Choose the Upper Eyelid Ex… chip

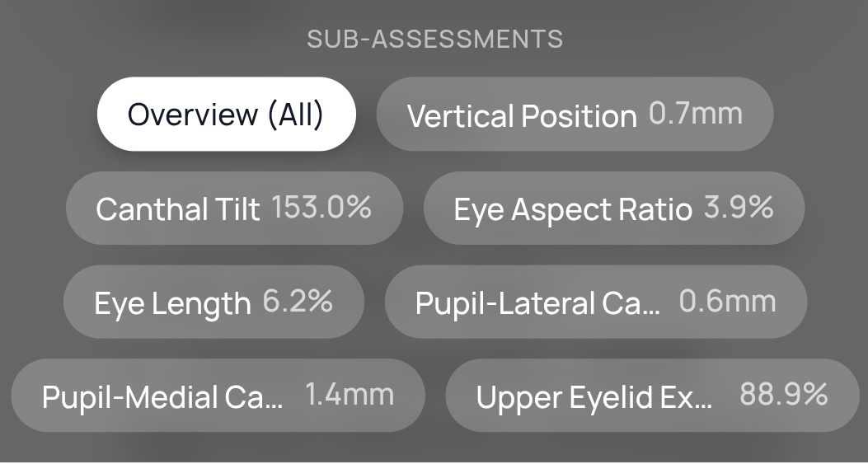594,396
